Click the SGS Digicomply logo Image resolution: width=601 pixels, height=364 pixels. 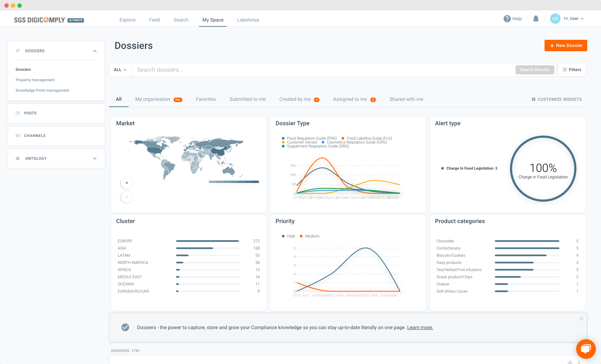[39, 20]
